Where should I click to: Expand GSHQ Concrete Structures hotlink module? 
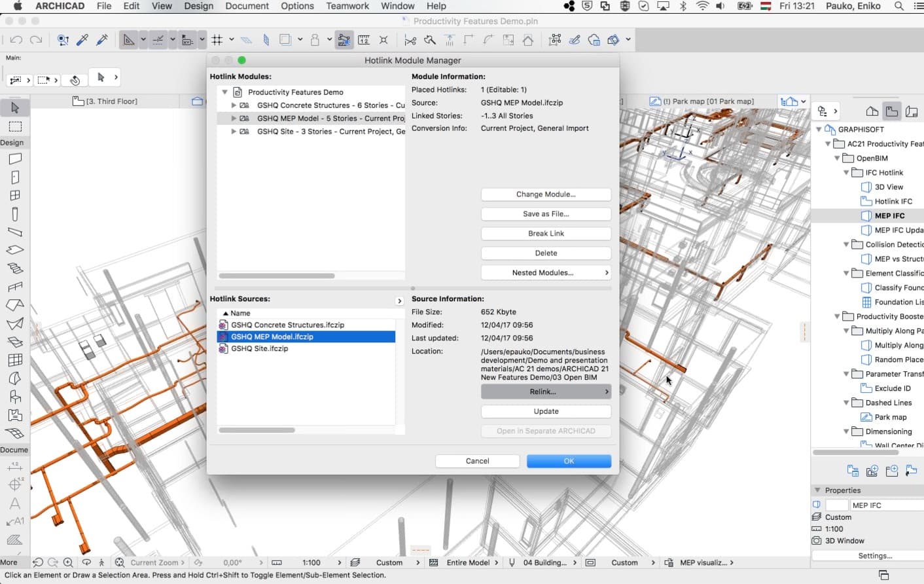click(234, 105)
